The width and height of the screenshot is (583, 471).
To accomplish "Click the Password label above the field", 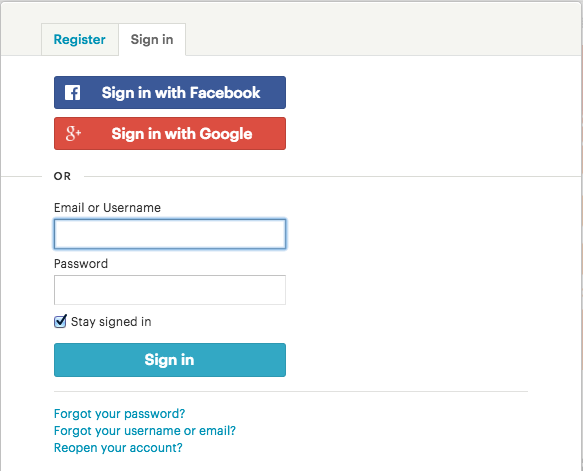I will (x=81, y=264).
